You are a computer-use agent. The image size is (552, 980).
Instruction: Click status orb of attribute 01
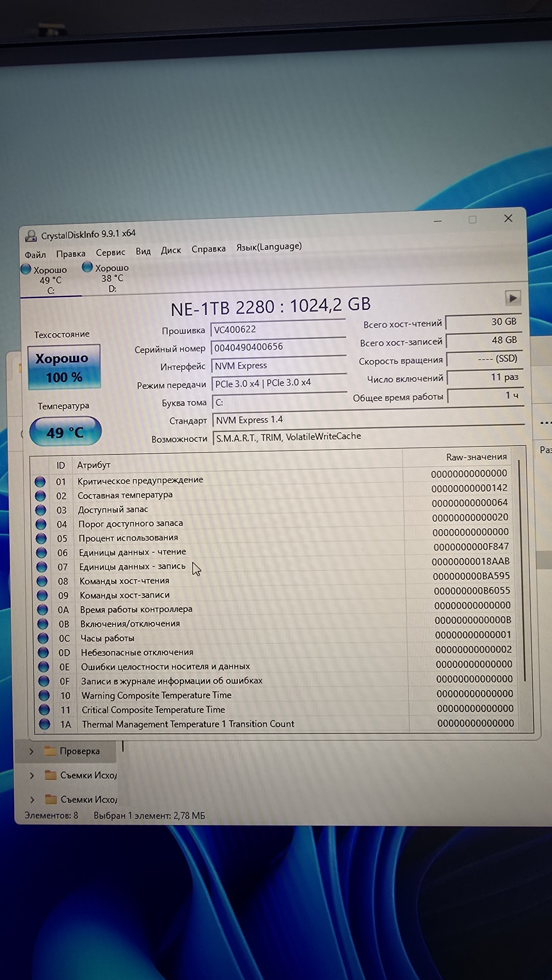(x=40, y=482)
